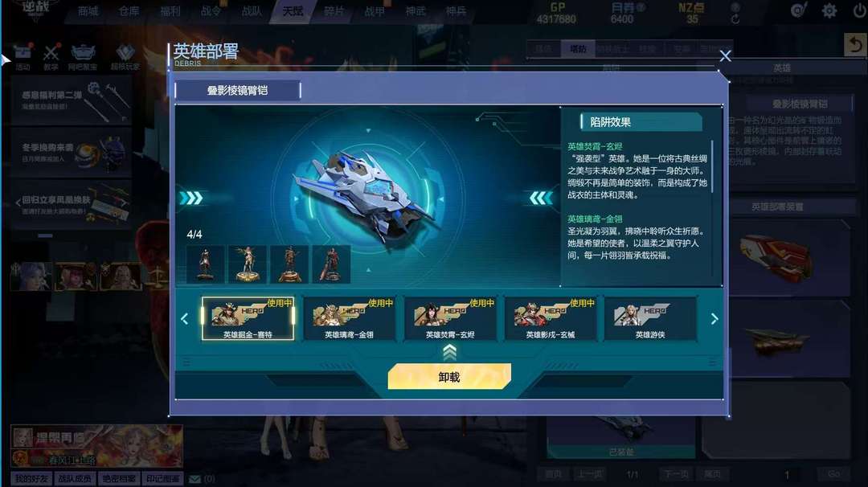Switch to the 战队 top tab
This screenshot has width=868, height=487.
[x=252, y=10]
